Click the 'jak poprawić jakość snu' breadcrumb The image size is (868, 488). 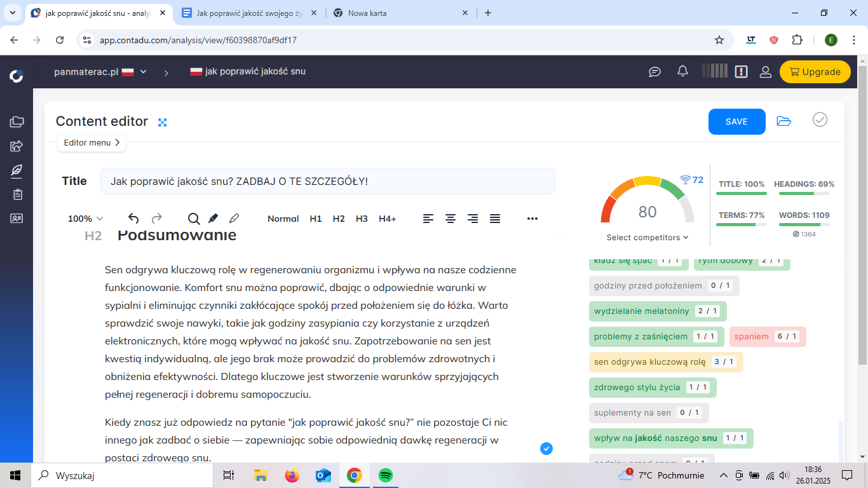(248, 71)
